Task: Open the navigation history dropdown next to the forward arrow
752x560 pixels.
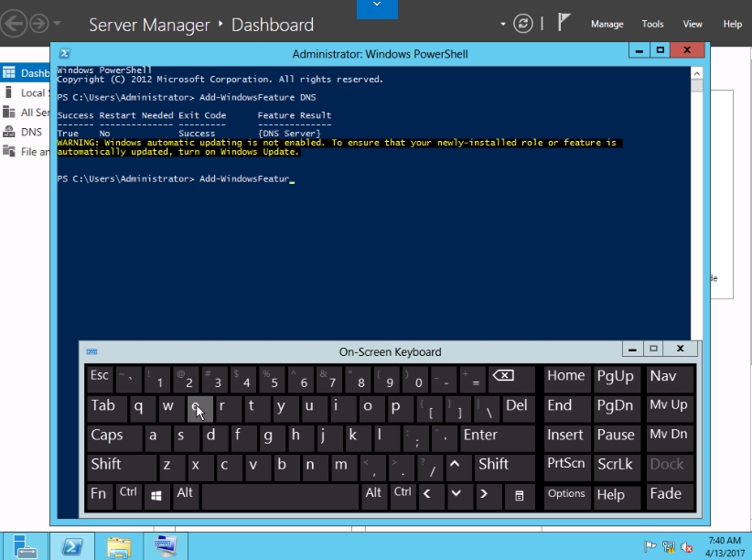Action: [x=59, y=24]
